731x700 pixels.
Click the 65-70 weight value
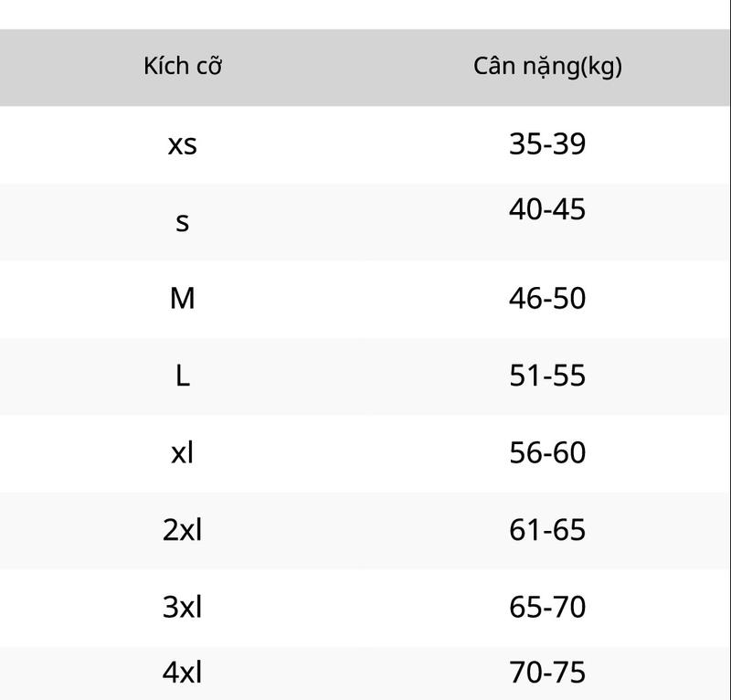(547, 607)
